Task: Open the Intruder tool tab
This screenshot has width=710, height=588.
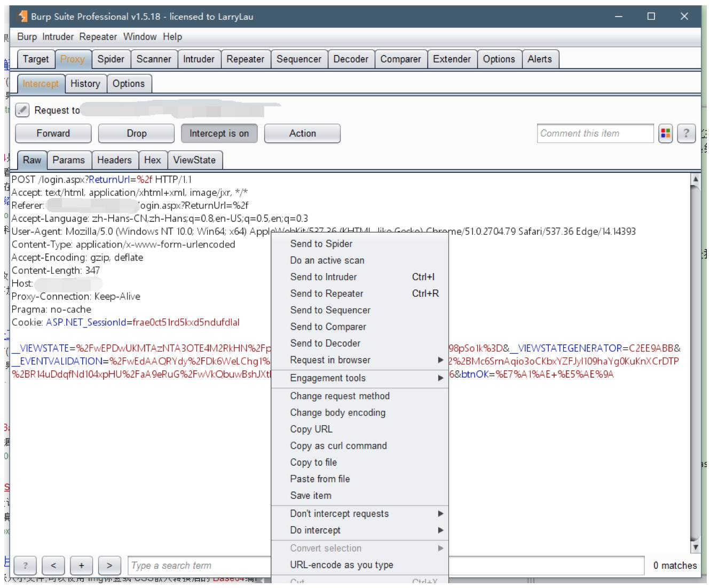Action: (199, 59)
